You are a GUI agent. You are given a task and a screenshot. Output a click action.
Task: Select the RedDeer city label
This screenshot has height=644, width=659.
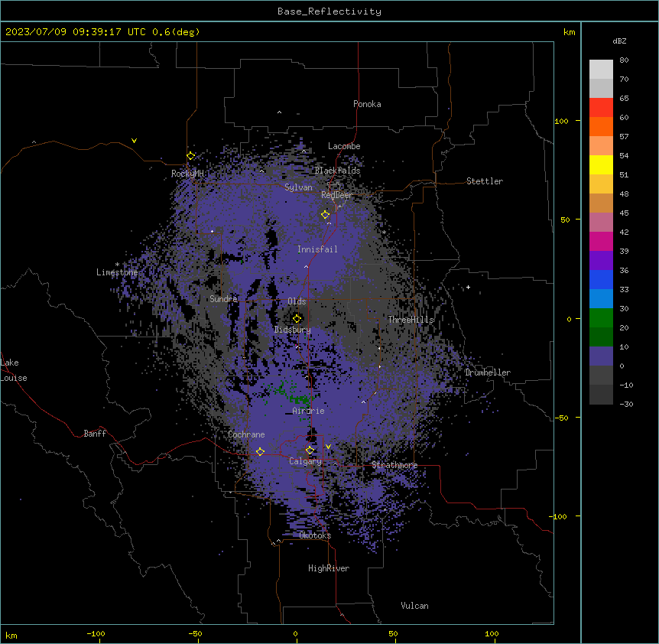336,195
